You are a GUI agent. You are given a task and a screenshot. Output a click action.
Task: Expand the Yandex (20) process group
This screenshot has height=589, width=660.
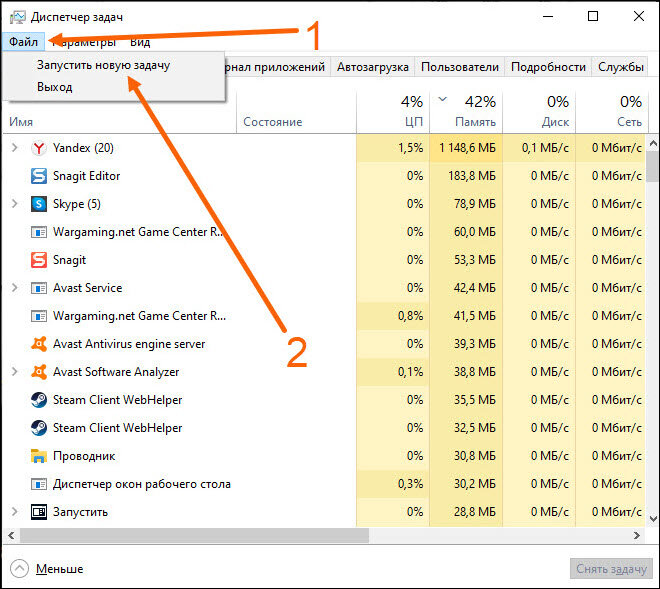point(15,148)
